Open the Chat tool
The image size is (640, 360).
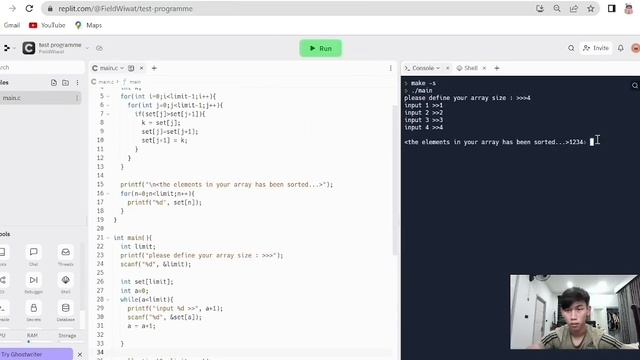coord(33,256)
